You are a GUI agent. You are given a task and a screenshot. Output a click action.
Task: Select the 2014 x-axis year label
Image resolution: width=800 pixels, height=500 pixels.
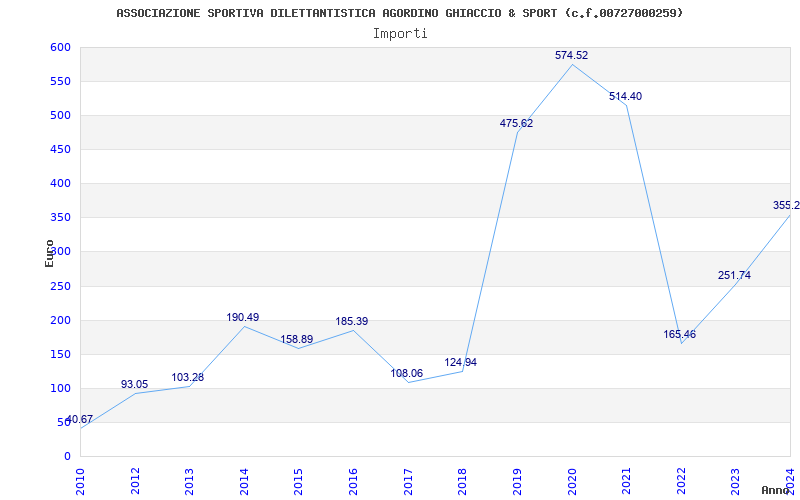(x=244, y=481)
